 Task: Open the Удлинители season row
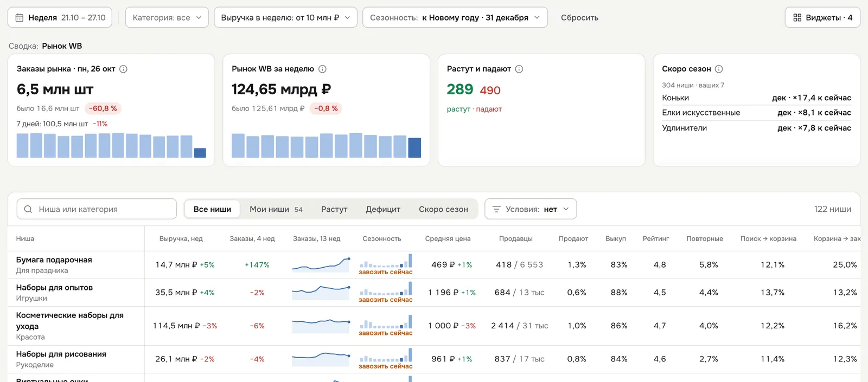756,128
